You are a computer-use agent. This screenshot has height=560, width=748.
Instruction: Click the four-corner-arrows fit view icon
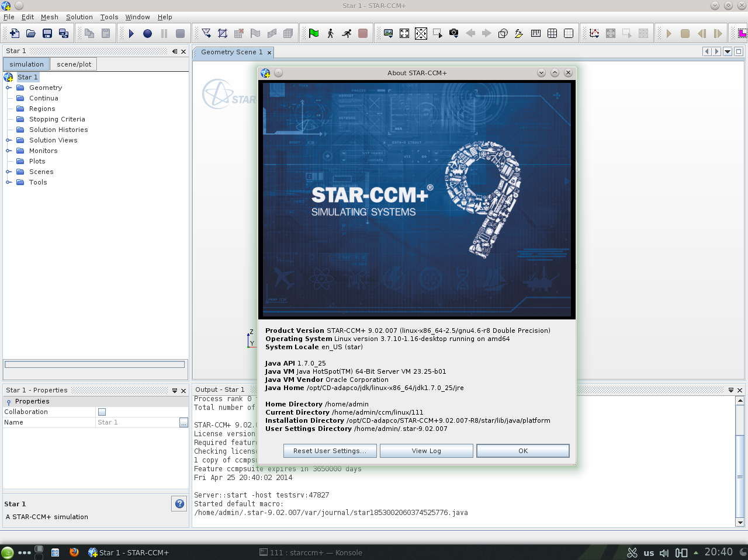pyautogui.click(x=404, y=33)
